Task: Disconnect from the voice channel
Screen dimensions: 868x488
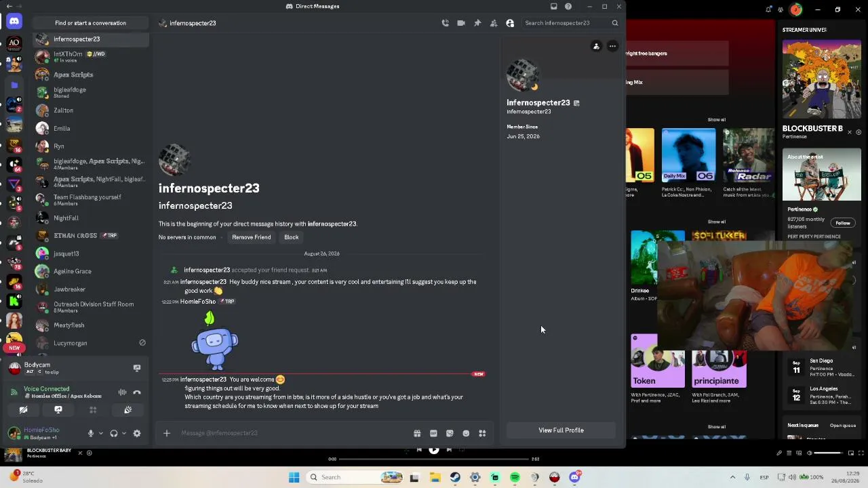Action: click(137, 392)
